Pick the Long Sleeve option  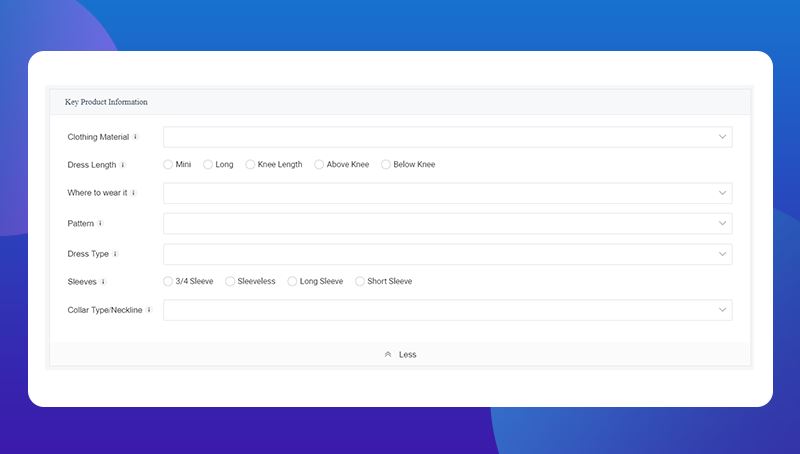pyautogui.click(x=292, y=281)
